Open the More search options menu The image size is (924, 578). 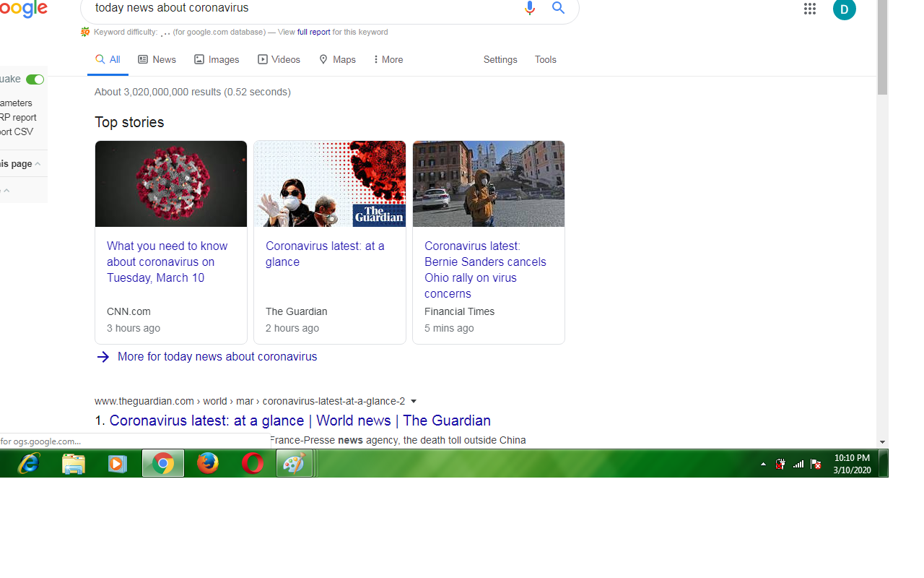pos(388,59)
